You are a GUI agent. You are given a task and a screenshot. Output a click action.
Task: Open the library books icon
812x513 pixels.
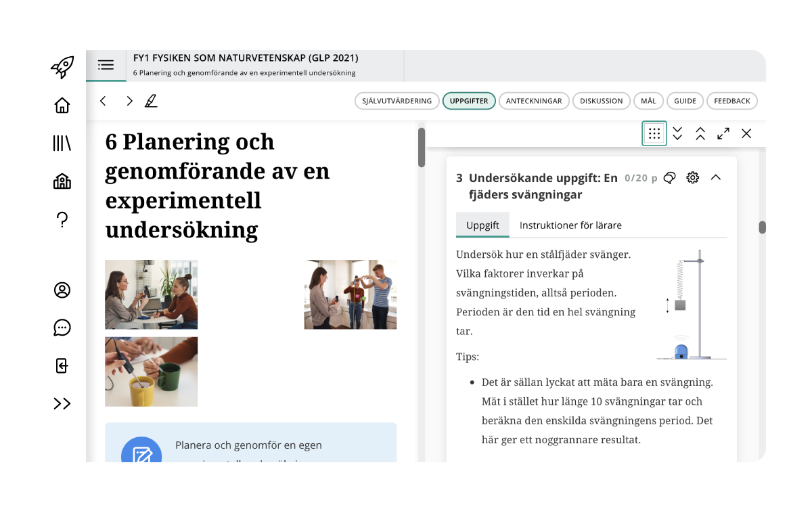pos(62,143)
